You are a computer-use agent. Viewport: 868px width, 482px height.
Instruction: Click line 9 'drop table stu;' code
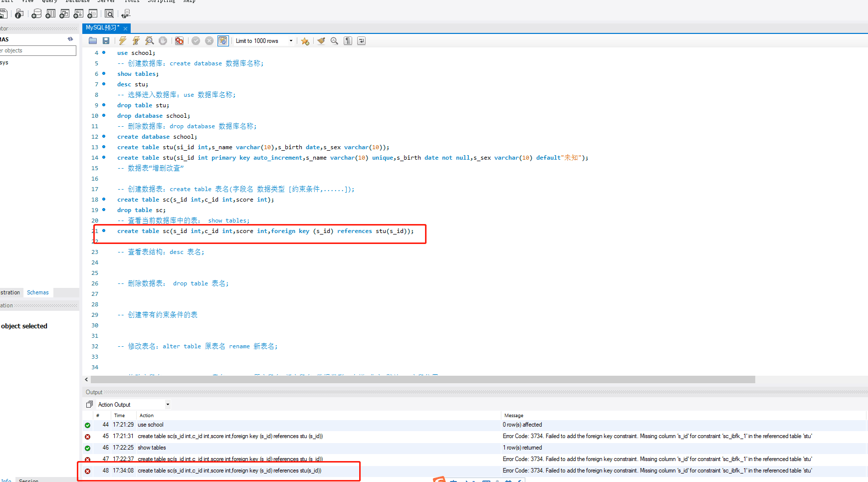coord(143,105)
